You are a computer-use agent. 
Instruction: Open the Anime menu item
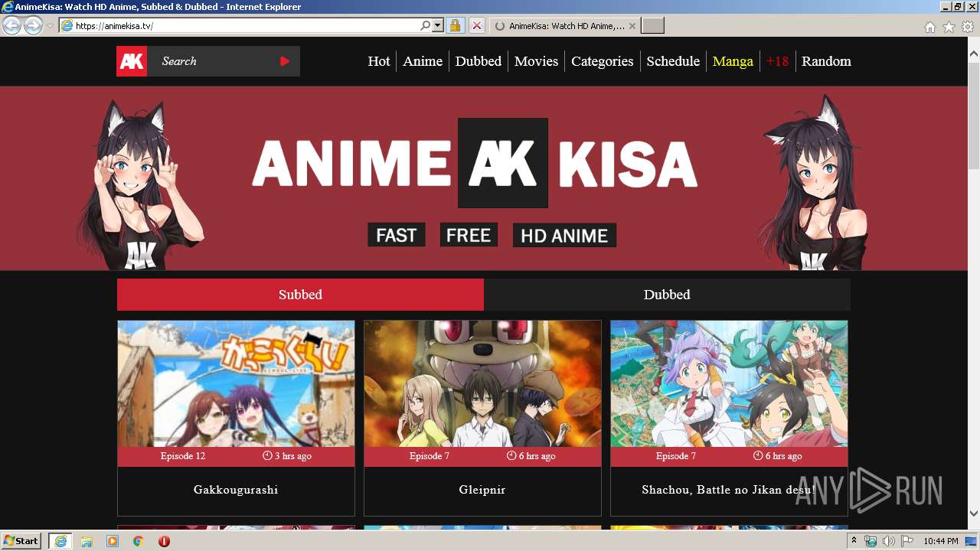pyautogui.click(x=423, y=61)
